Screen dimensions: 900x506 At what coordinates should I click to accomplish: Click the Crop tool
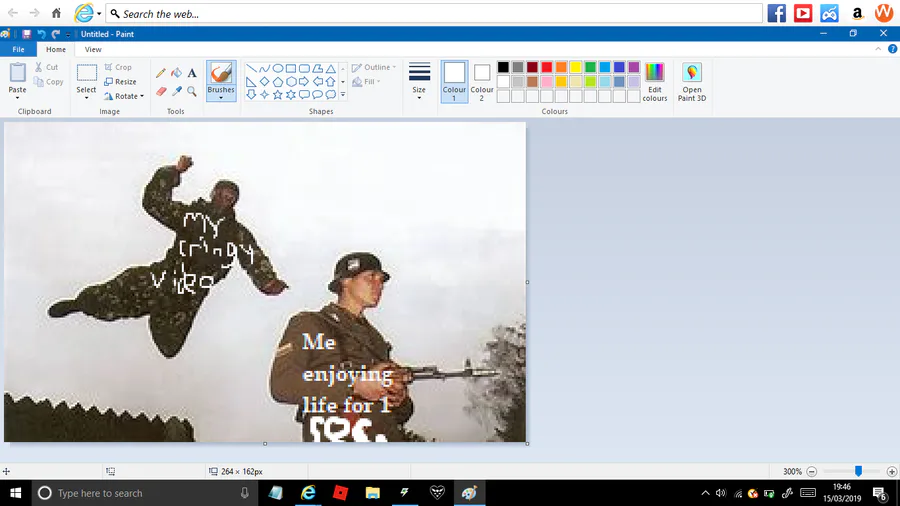pos(118,67)
